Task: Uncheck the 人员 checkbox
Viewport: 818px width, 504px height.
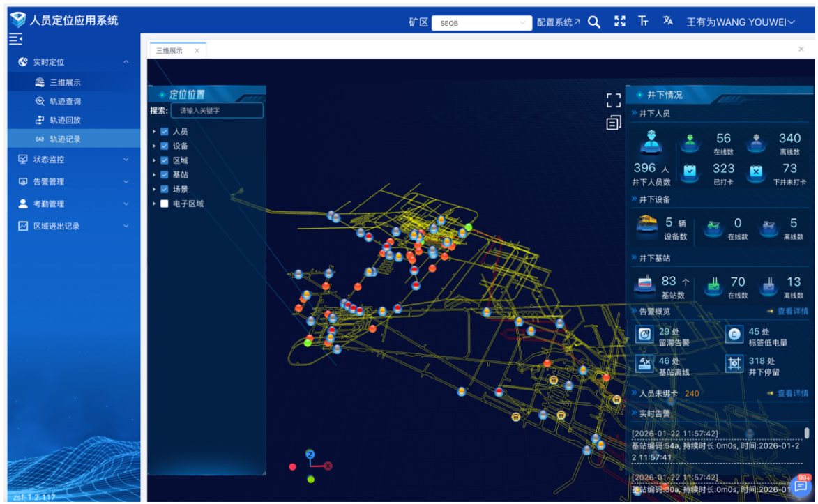Action: coord(165,132)
